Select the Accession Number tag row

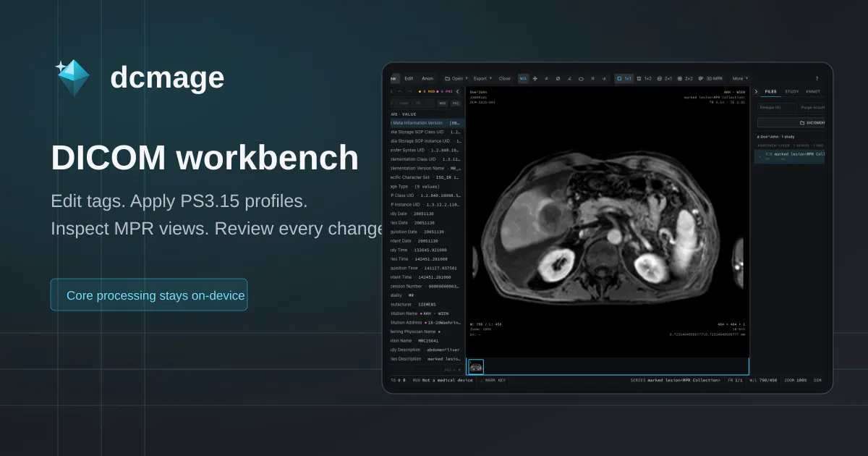[x=427, y=286]
